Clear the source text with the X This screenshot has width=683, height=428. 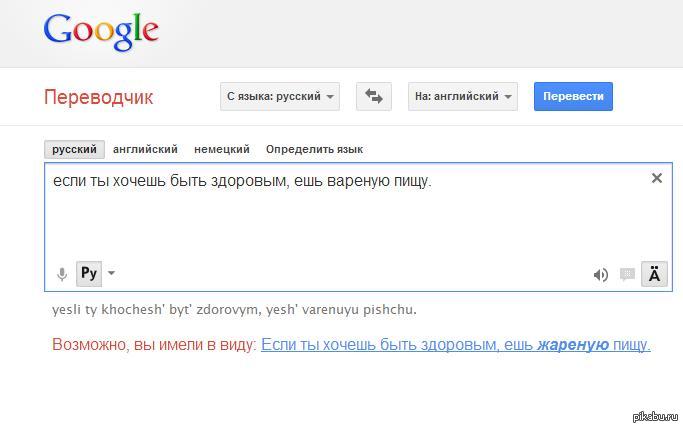click(x=657, y=178)
